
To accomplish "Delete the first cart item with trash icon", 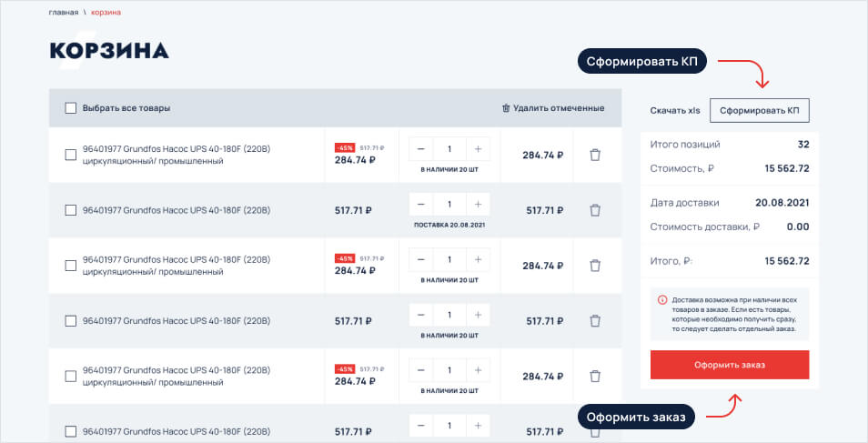I will point(595,155).
